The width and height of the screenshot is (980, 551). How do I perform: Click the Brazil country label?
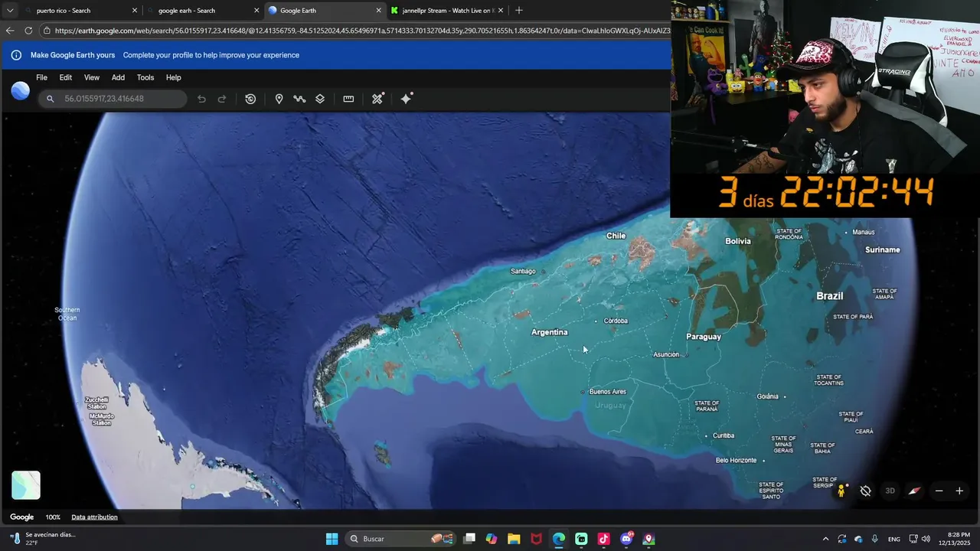(x=829, y=296)
